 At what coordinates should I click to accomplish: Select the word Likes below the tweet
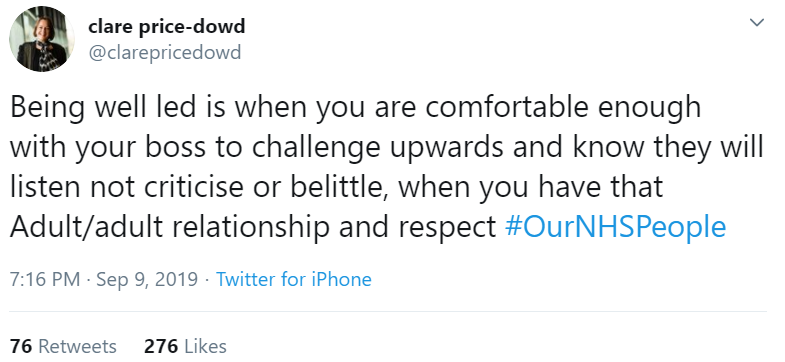[206, 346]
